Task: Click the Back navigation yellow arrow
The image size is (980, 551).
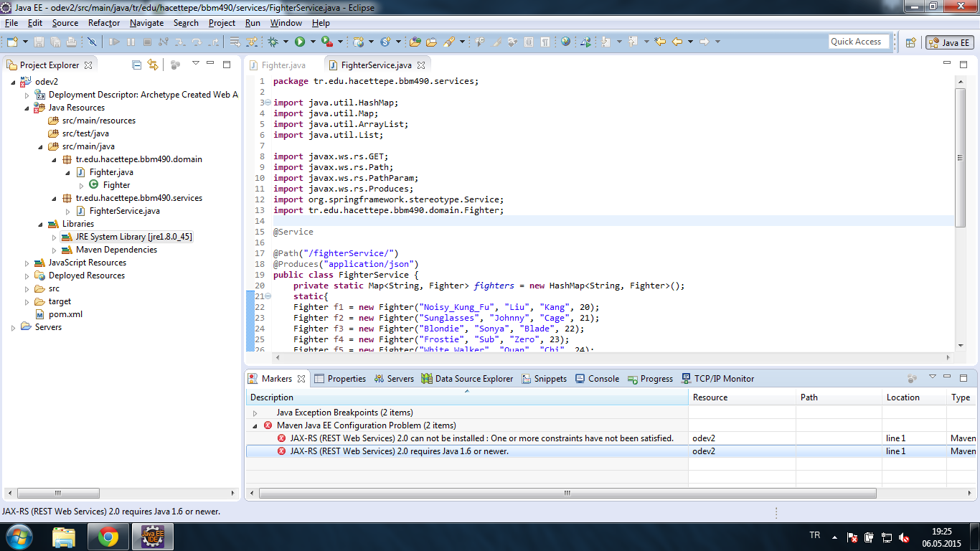Action: (677, 42)
